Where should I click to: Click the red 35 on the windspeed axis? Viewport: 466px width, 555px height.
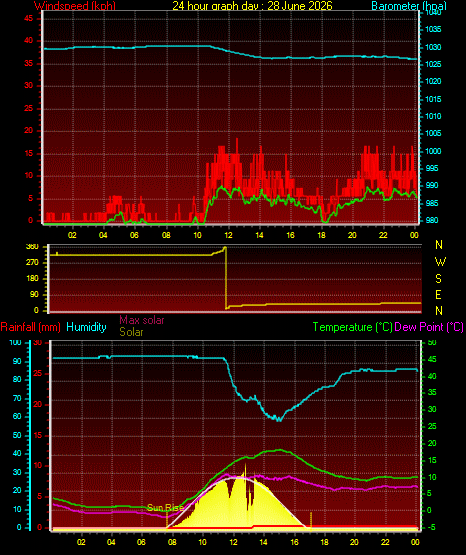28,63
